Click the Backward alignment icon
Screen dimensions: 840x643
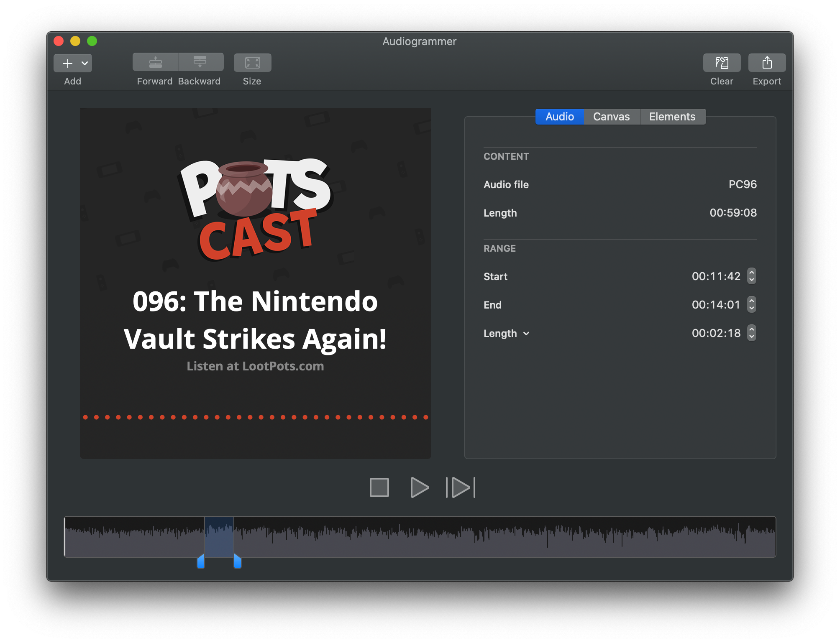click(200, 62)
